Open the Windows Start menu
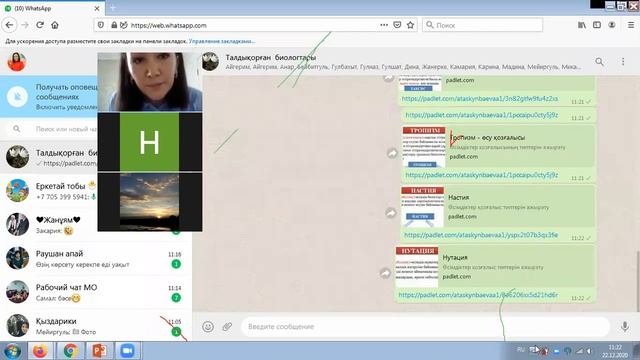This screenshot has width=640, height=360. pyautogui.click(x=12, y=351)
